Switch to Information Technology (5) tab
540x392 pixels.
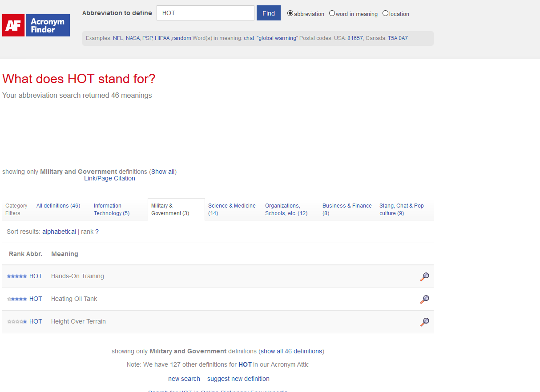click(x=112, y=209)
